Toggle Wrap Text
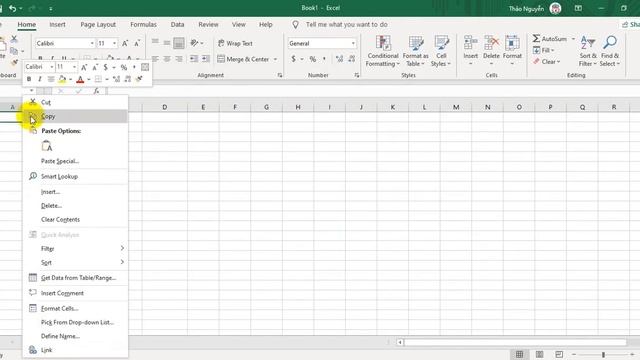The image size is (640, 360). [x=235, y=43]
